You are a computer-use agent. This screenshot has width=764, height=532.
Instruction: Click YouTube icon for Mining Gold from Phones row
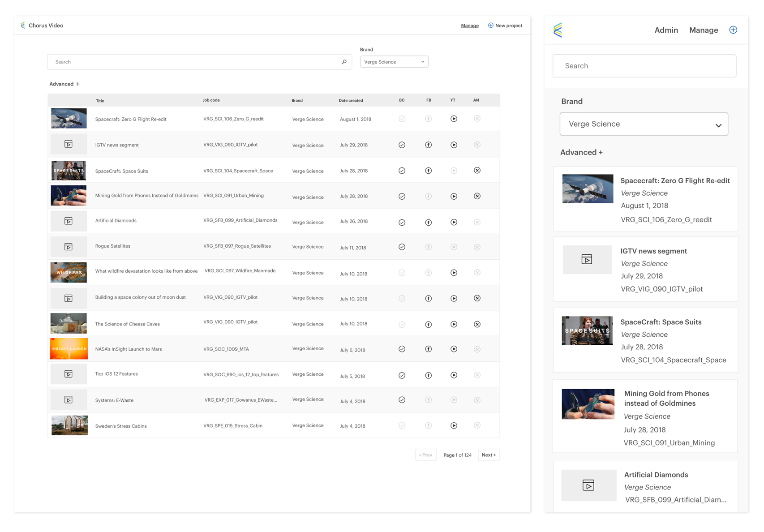click(454, 196)
